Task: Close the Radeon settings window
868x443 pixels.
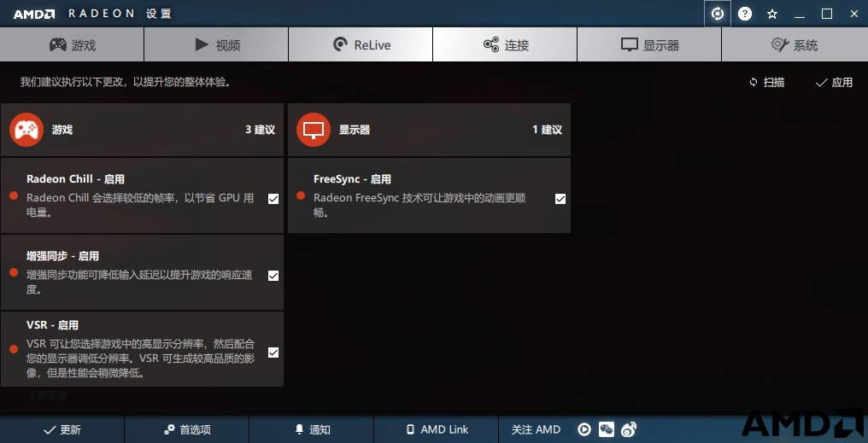Action: tap(854, 15)
